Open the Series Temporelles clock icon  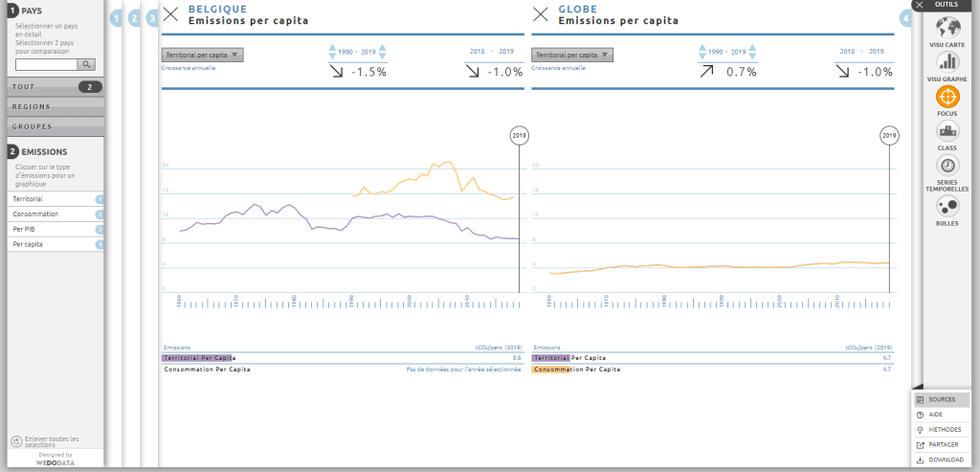(947, 167)
